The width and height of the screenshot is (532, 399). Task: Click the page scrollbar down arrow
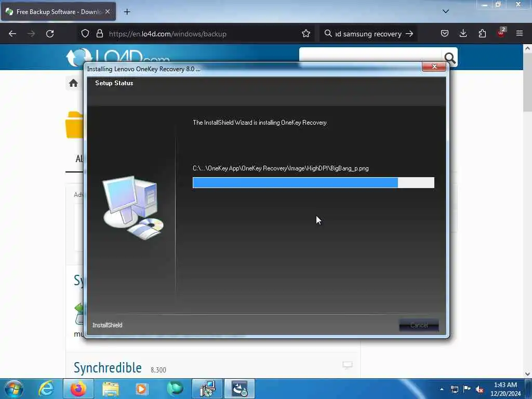click(x=527, y=374)
